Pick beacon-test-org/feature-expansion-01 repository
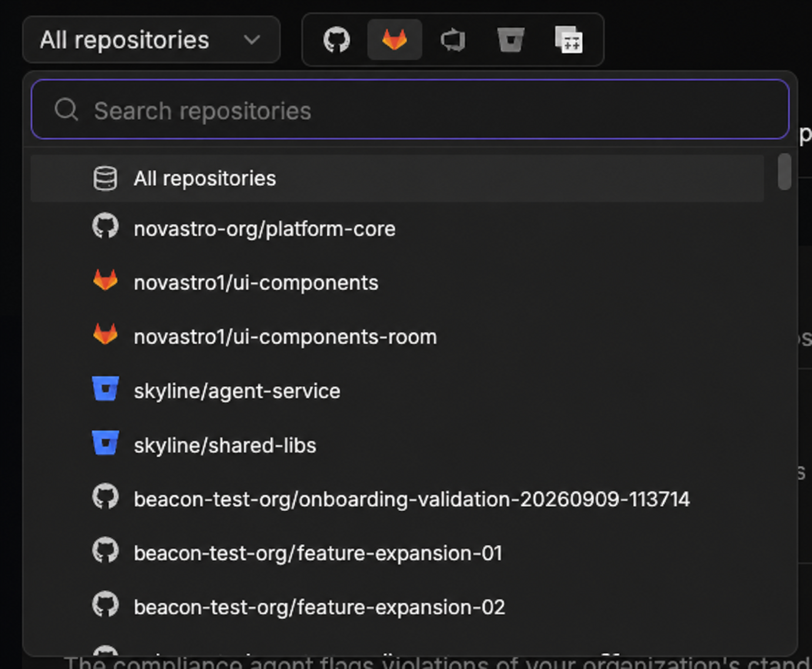 [x=397, y=553]
